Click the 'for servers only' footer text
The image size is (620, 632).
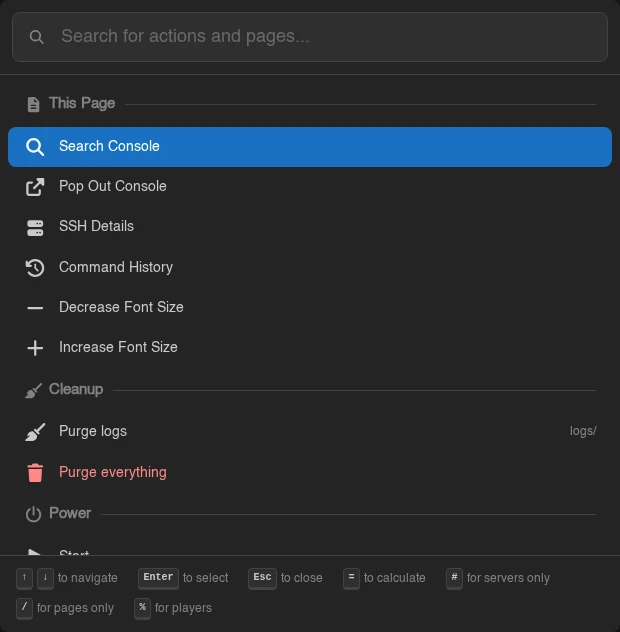point(508,578)
